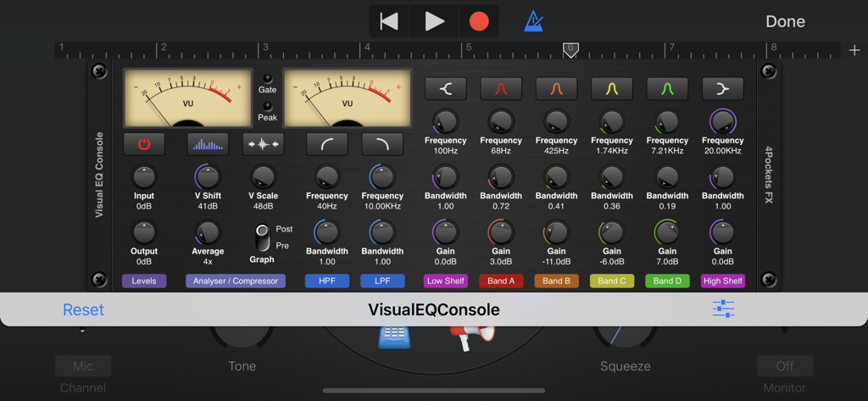Toggle the green Band D bell icon

667,89
